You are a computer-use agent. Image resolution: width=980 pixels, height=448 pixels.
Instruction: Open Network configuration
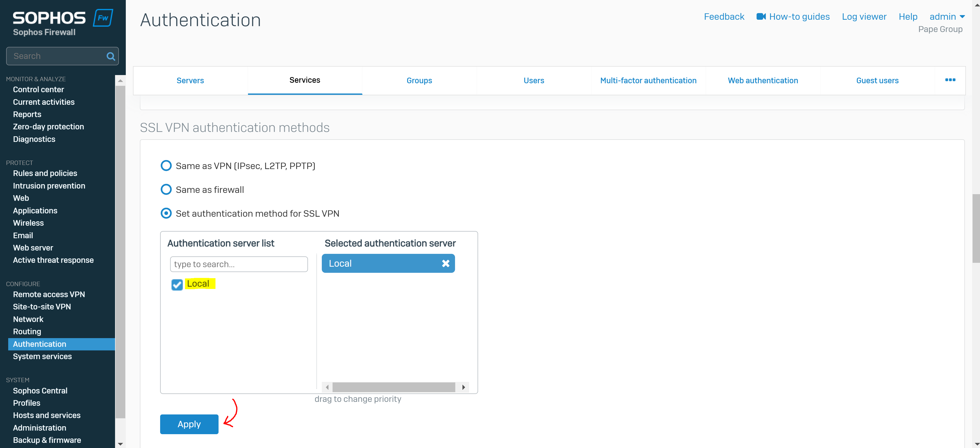[x=28, y=319]
